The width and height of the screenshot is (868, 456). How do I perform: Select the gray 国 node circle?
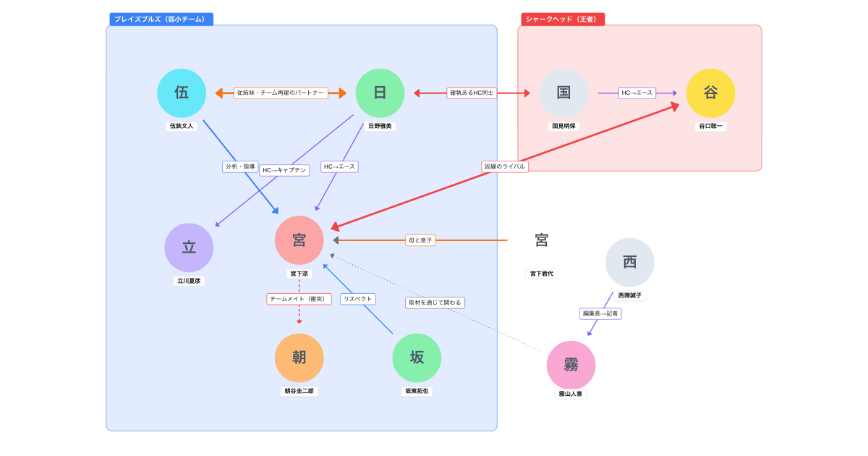click(563, 93)
